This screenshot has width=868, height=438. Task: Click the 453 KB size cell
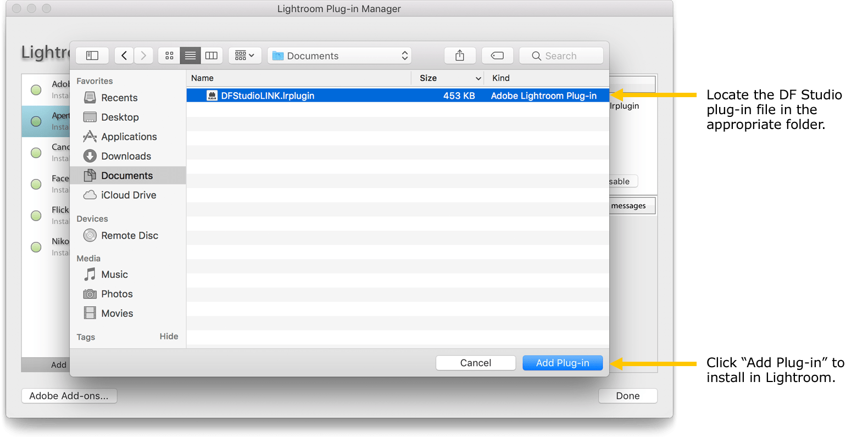pyautogui.click(x=459, y=96)
